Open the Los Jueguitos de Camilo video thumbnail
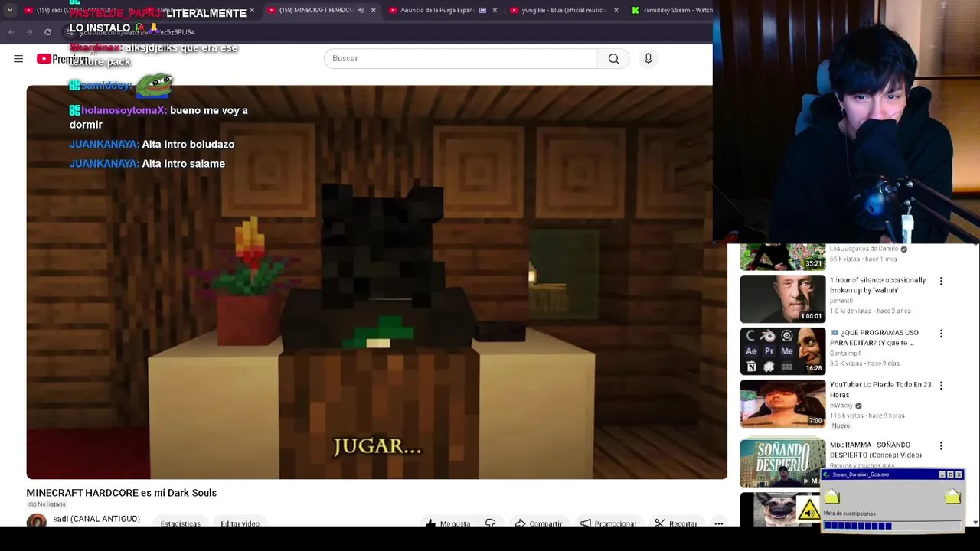 click(x=782, y=257)
